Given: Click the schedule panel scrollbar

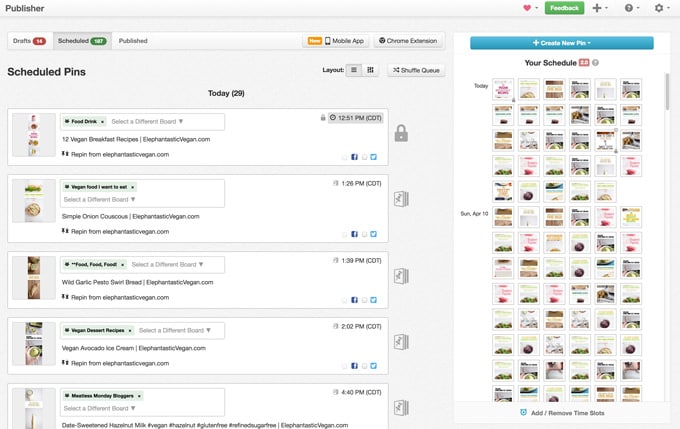Looking at the screenshot, I should (667, 91).
